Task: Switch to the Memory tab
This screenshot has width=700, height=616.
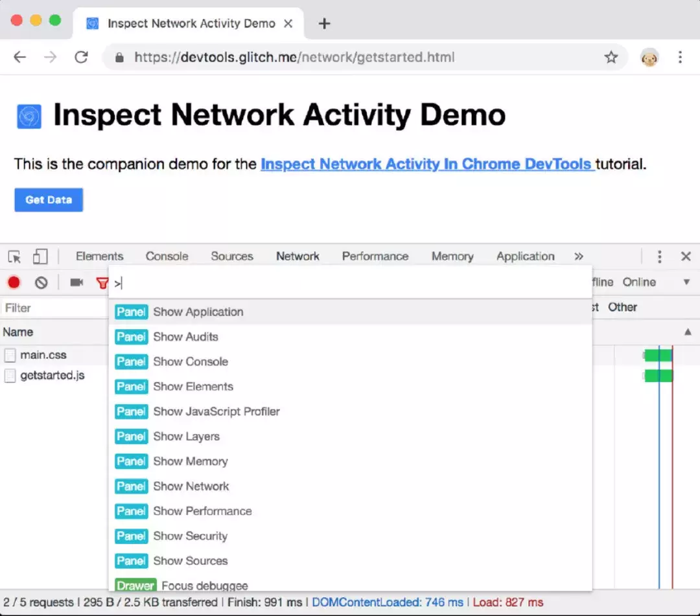Action: click(452, 257)
